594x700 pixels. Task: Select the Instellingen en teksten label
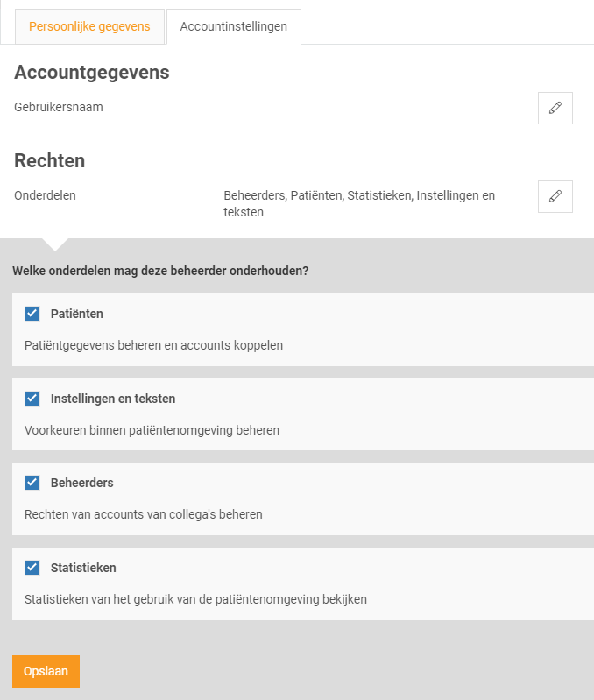point(113,399)
